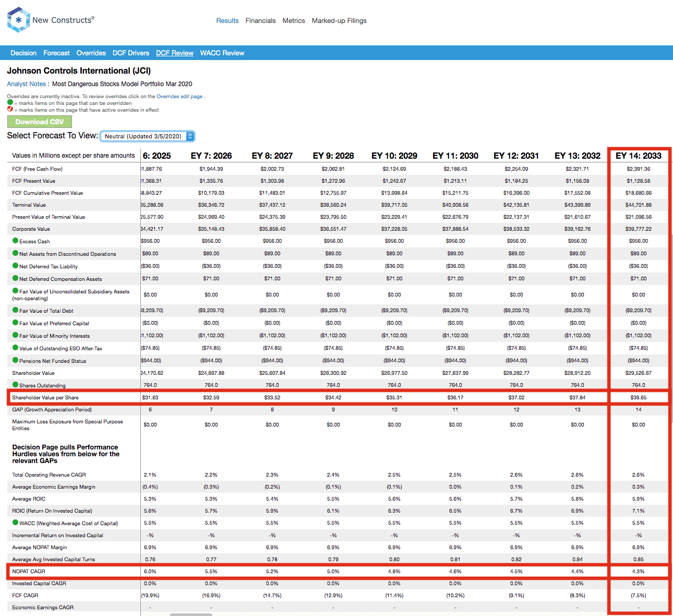Click the EY 7: 2026 column header

pyautogui.click(x=211, y=156)
